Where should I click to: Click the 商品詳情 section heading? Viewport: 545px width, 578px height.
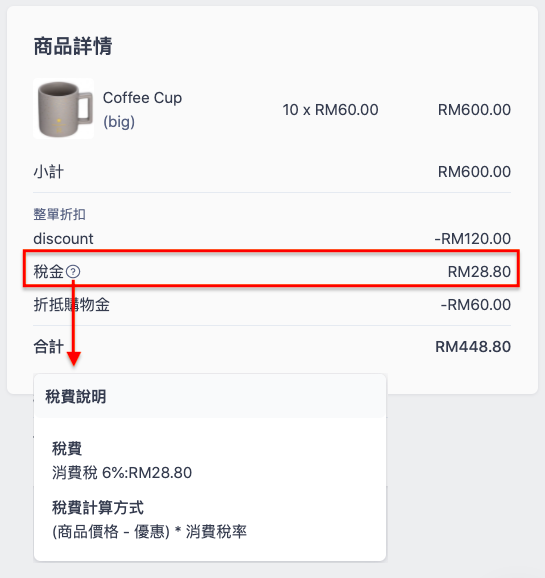73,46
